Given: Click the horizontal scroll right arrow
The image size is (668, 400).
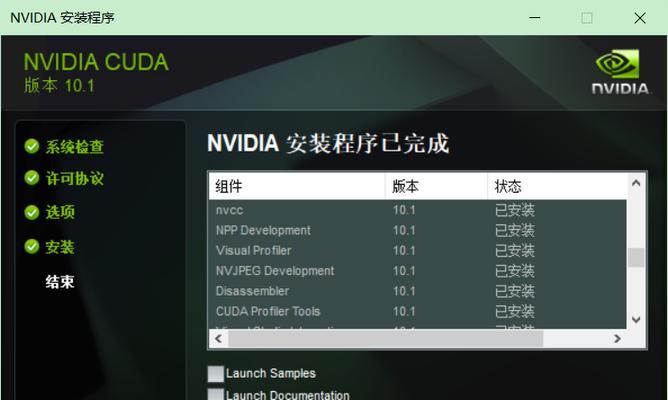Looking at the screenshot, I should point(617,339).
